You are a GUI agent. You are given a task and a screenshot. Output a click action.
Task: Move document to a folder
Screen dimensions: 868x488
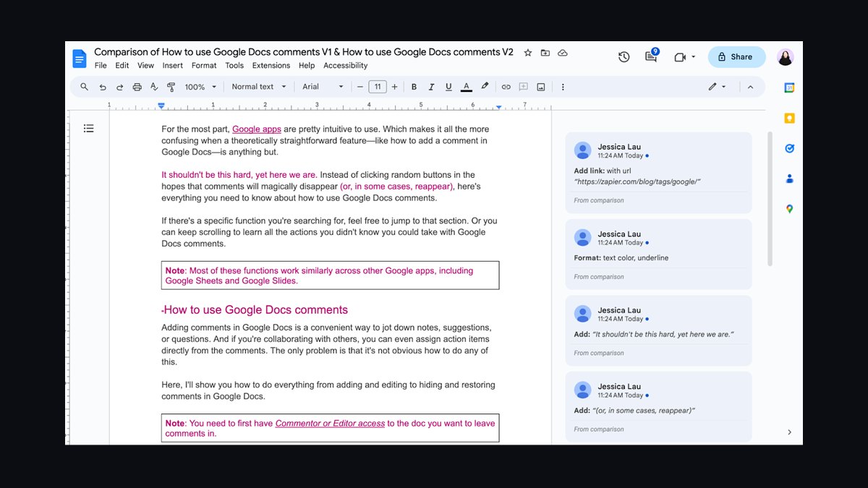pos(545,53)
